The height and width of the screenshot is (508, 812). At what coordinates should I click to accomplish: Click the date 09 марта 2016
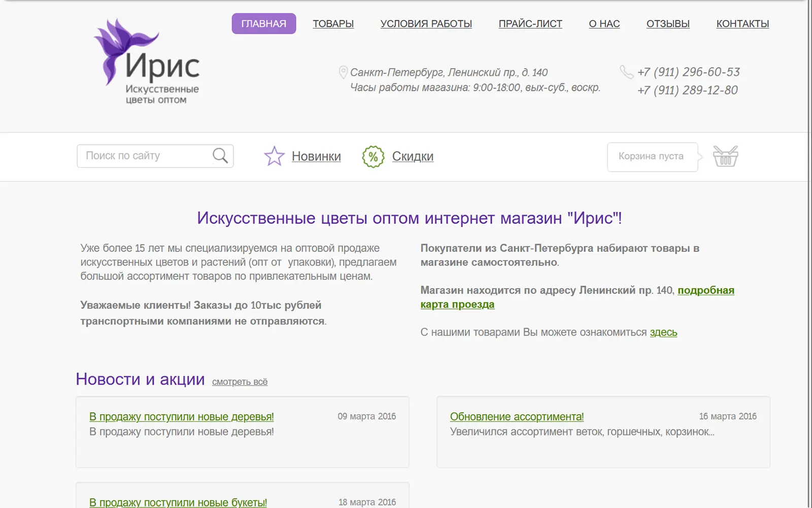point(367,417)
